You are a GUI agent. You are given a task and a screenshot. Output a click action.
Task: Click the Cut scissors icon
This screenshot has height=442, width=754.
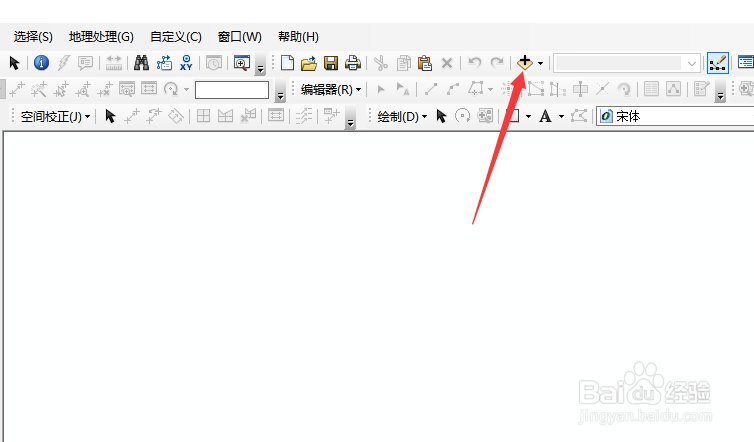381,63
